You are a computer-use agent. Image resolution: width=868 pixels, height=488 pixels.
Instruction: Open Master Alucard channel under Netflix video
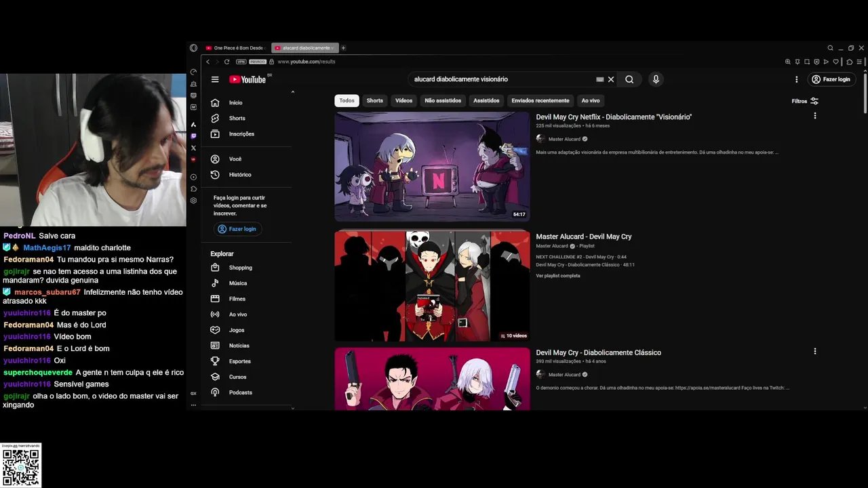(x=564, y=139)
